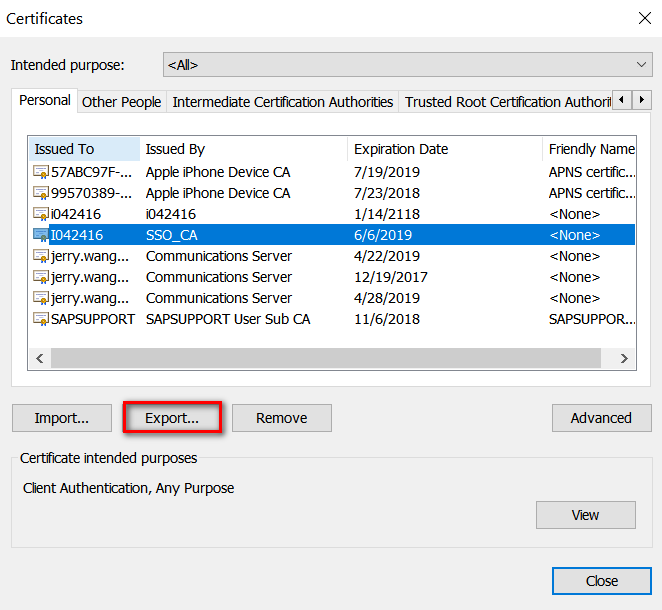Image resolution: width=662 pixels, height=610 pixels.
Task: Open Advanced certificate options
Action: click(x=601, y=418)
